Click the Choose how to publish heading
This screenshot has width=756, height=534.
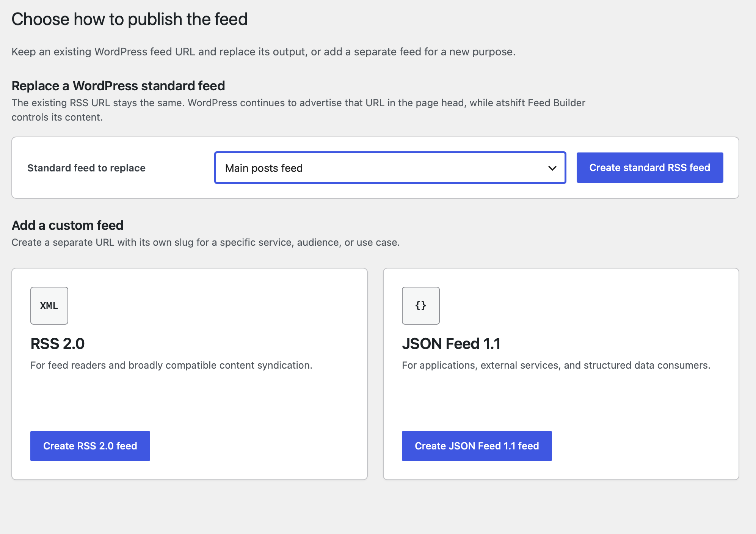(130, 19)
